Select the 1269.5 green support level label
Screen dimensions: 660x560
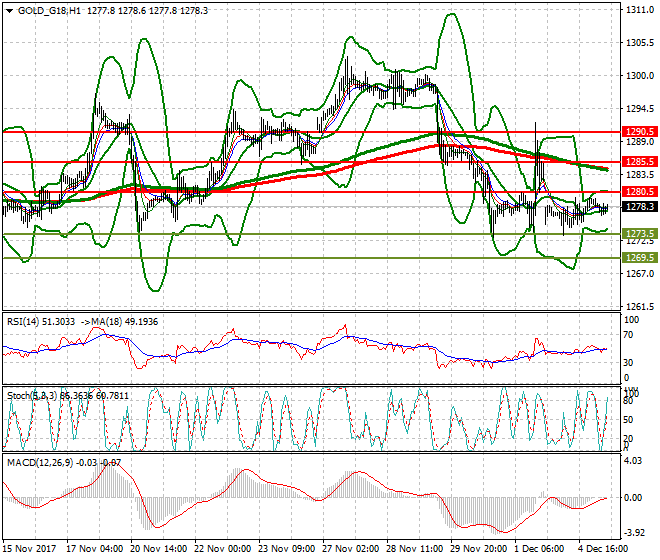pyautogui.click(x=639, y=257)
